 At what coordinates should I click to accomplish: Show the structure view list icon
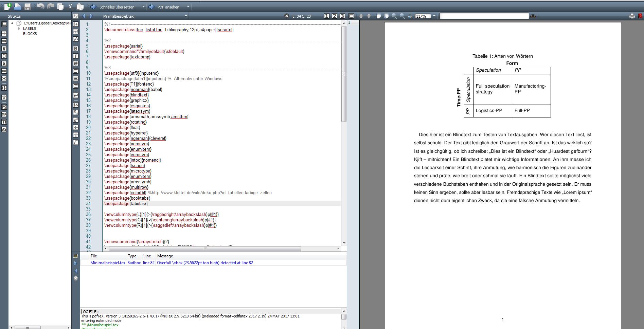[4, 24]
